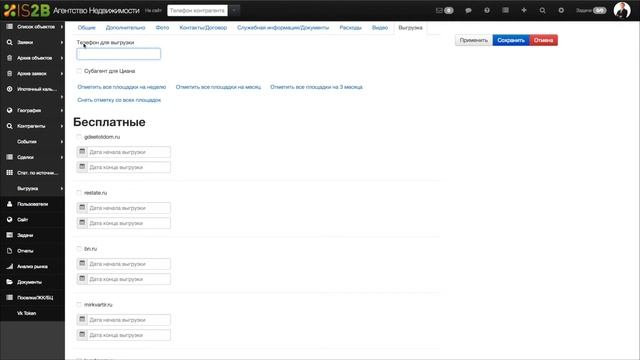Click Отметить все площадки на неделю link
Image resolution: width=640 pixels, height=360 pixels.
point(122,87)
